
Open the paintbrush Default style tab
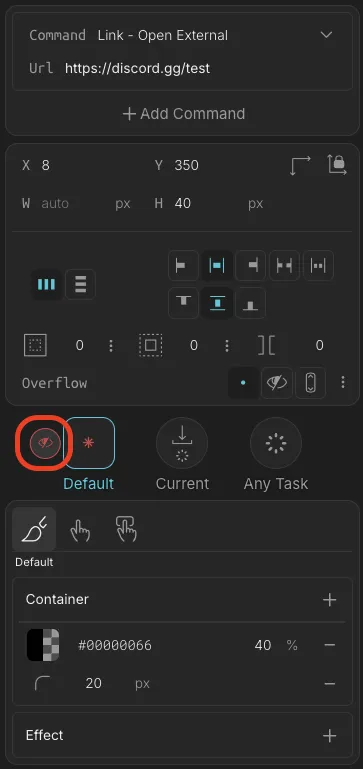[x=34, y=529]
